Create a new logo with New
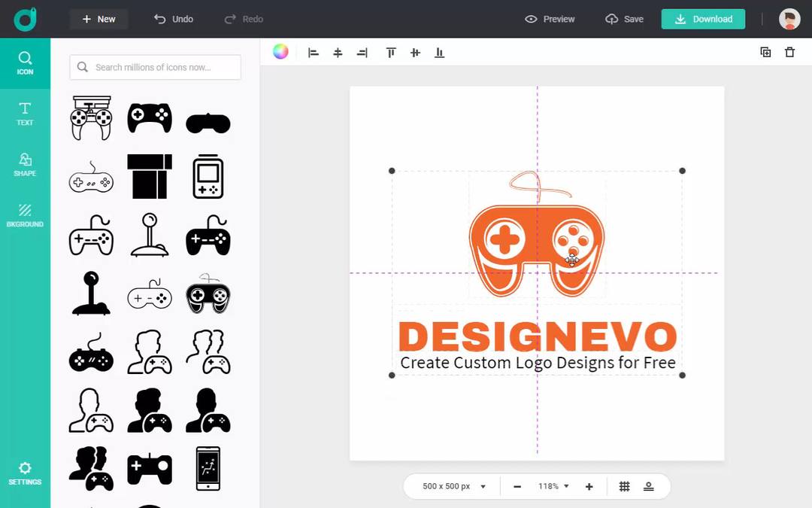This screenshot has height=508, width=812. (x=99, y=19)
